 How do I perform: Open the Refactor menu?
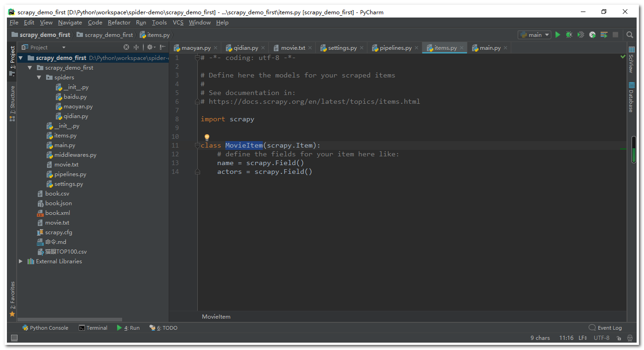(119, 22)
